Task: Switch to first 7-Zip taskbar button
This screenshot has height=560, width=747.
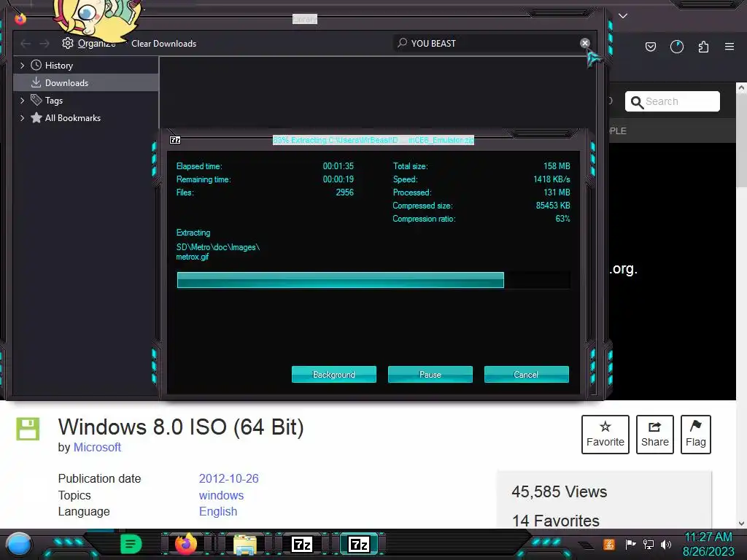Action: (x=302, y=544)
